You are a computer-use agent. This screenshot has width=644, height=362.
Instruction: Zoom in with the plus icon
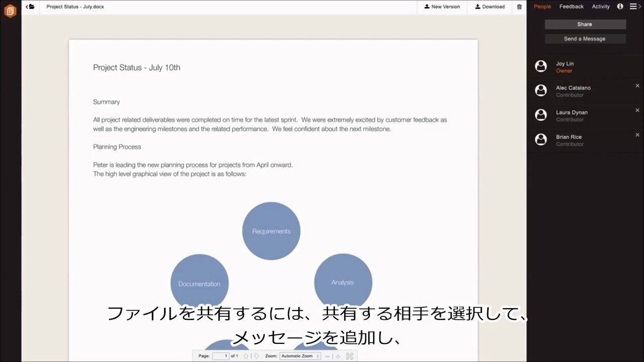coord(338,356)
